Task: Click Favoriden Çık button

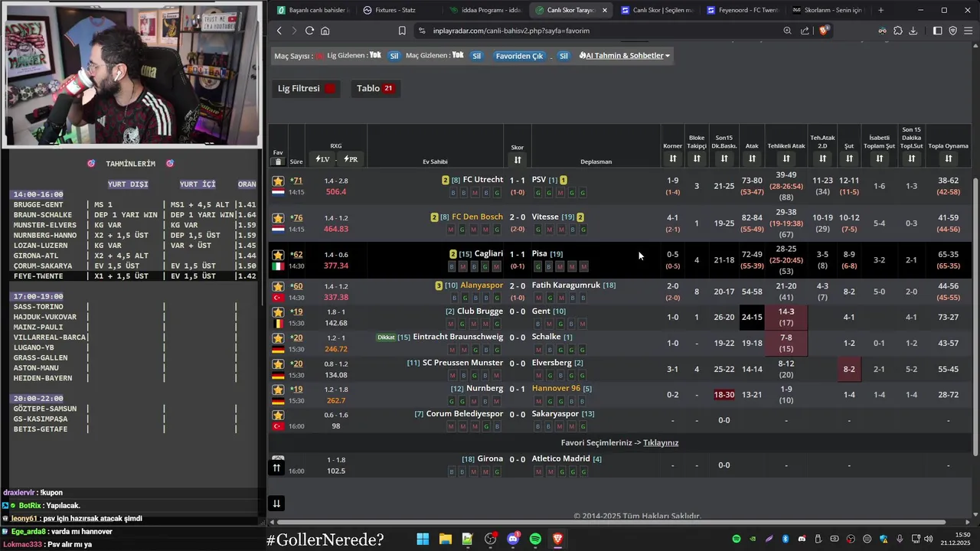Action: coord(519,56)
